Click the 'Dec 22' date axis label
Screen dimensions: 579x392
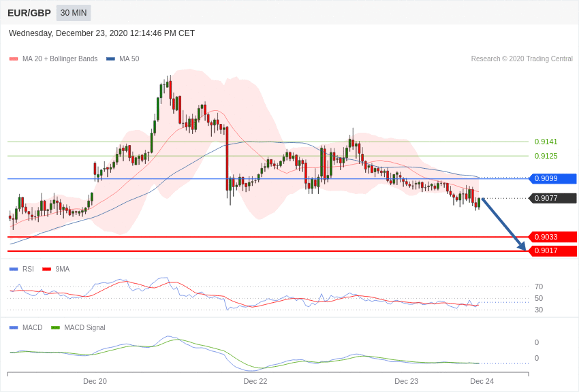tap(255, 381)
